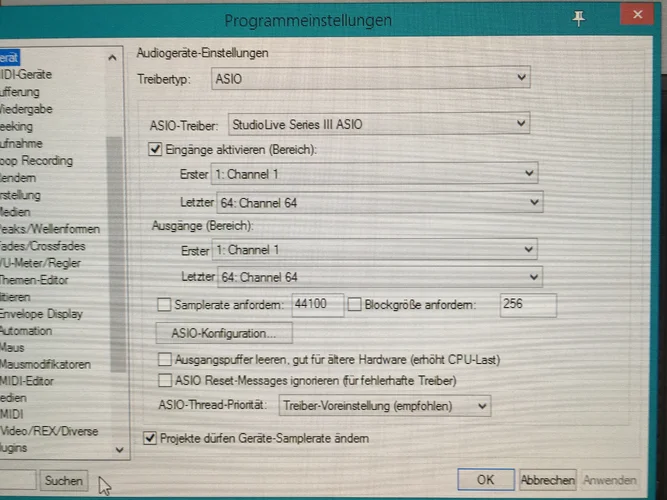Enable Samplerate anfordern checkbox

(164, 305)
